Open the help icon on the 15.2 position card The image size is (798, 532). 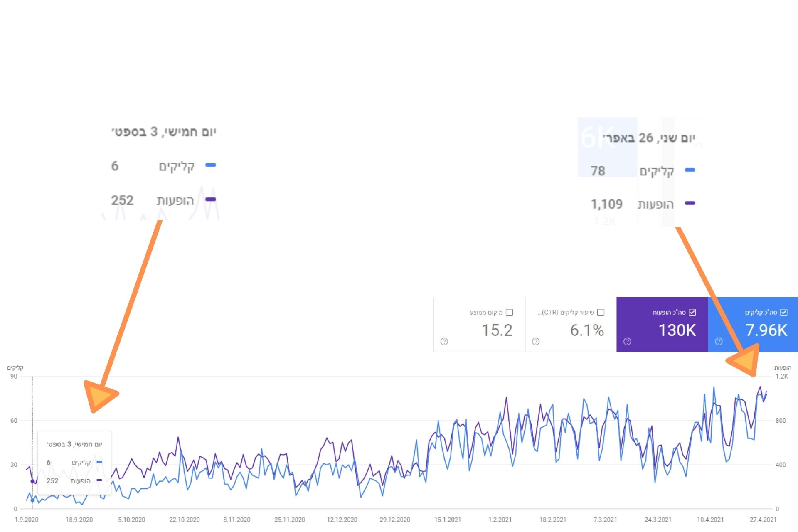click(444, 341)
